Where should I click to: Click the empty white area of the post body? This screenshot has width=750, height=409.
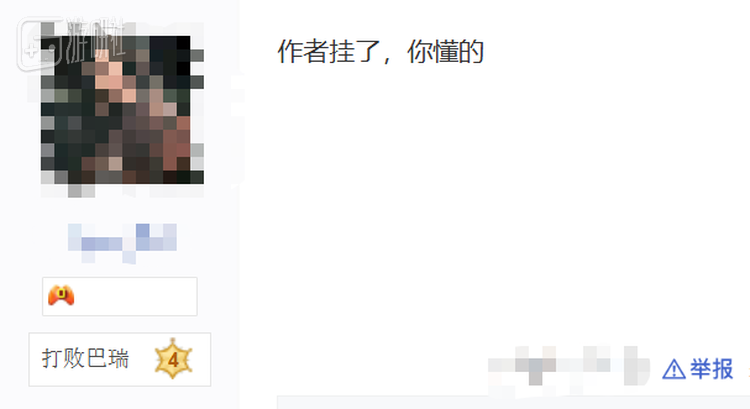tap(493, 201)
